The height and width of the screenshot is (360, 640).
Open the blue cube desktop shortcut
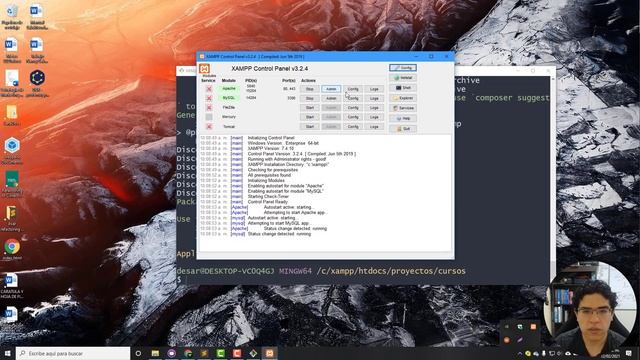pos(12,149)
